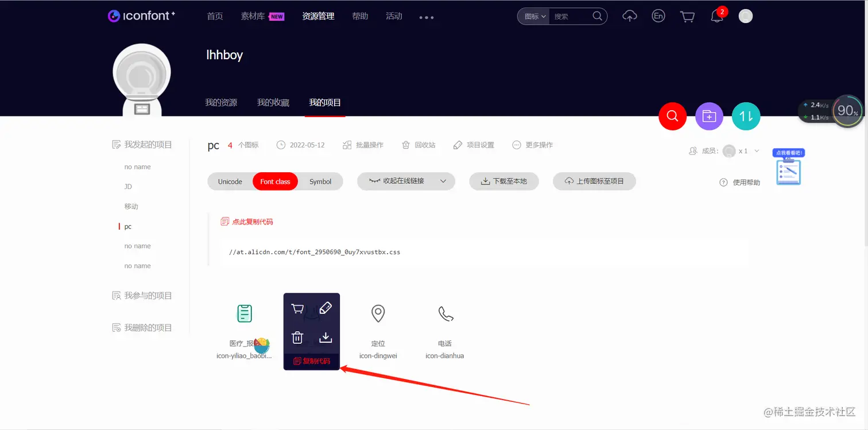Expand the members chevron dropdown
Screen dimensions: 868x430
pos(757,151)
